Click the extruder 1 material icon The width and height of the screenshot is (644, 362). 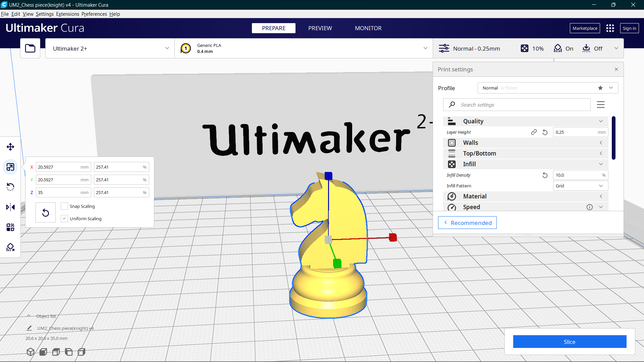[x=186, y=48]
